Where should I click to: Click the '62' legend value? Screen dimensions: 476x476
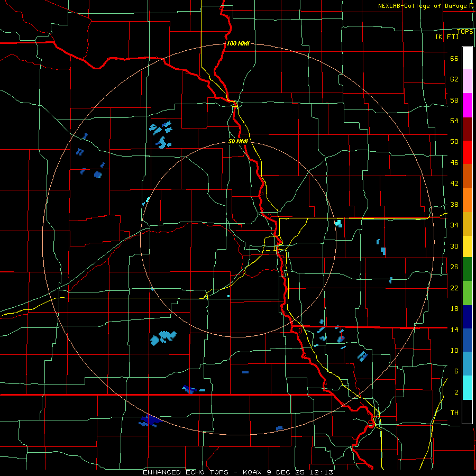tap(454, 79)
